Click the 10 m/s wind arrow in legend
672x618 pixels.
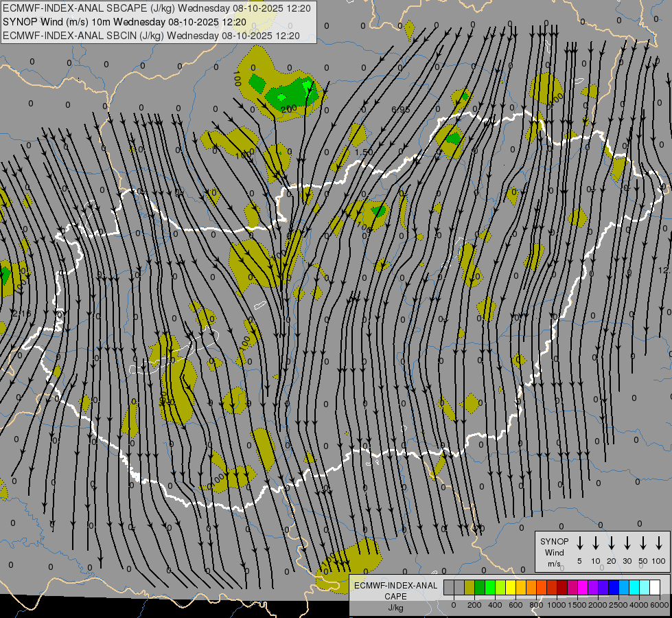tap(596, 543)
